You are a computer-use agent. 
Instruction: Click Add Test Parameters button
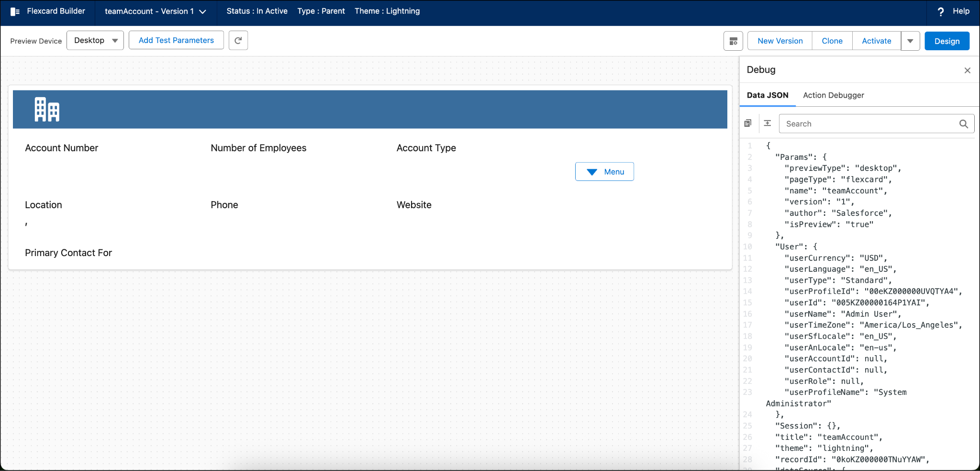point(176,40)
